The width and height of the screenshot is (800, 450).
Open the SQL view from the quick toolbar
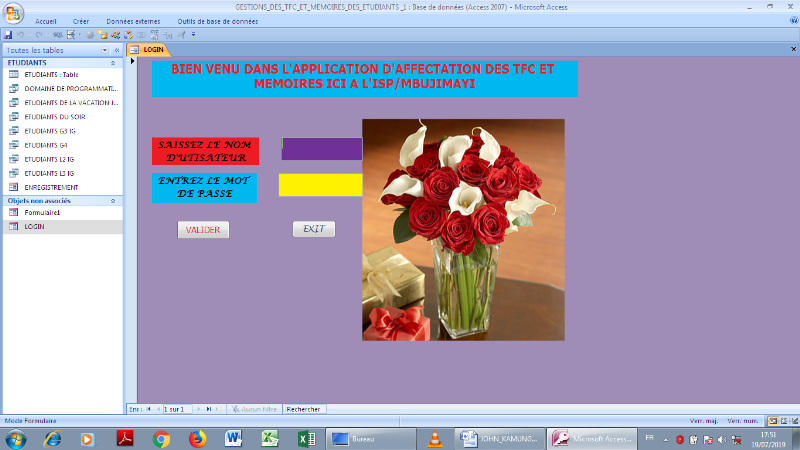(x=58, y=35)
